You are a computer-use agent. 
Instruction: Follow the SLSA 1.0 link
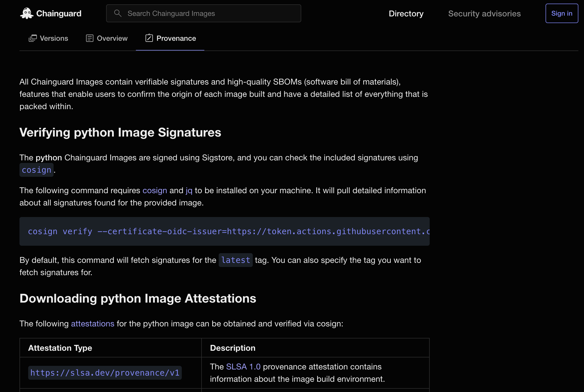pyautogui.click(x=243, y=367)
